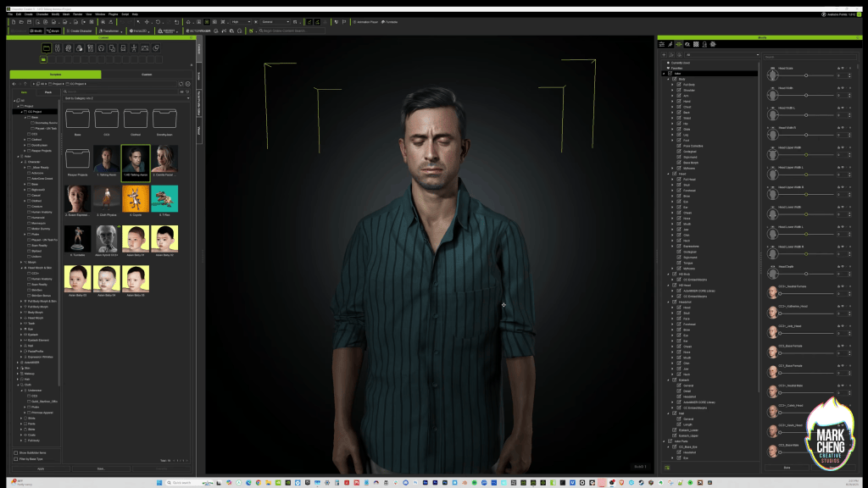This screenshot has width=868, height=488.
Task: Click the Modify panel Search field
Action: [x=810, y=57]
